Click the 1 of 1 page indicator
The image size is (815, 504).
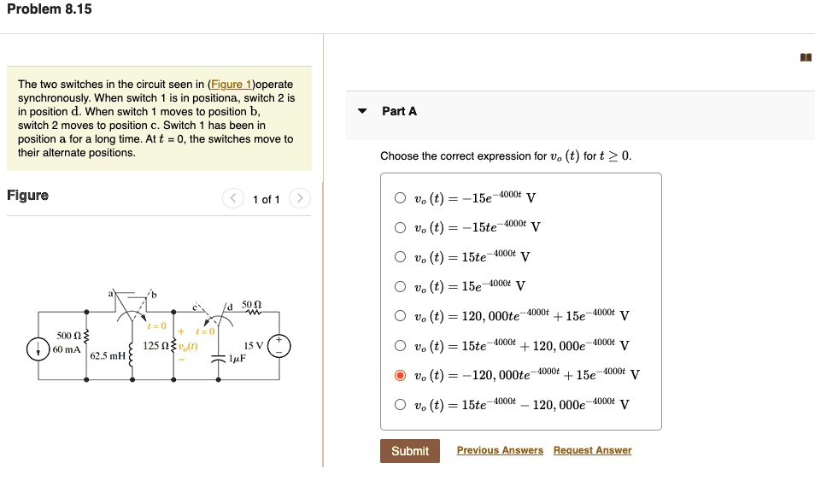pyautogui.click(x=267, y=199)
